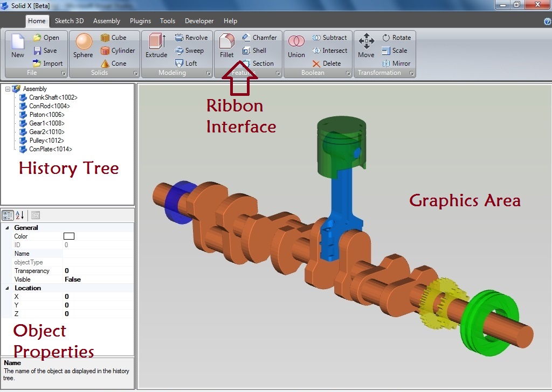Click the red Delete icon

316,64
